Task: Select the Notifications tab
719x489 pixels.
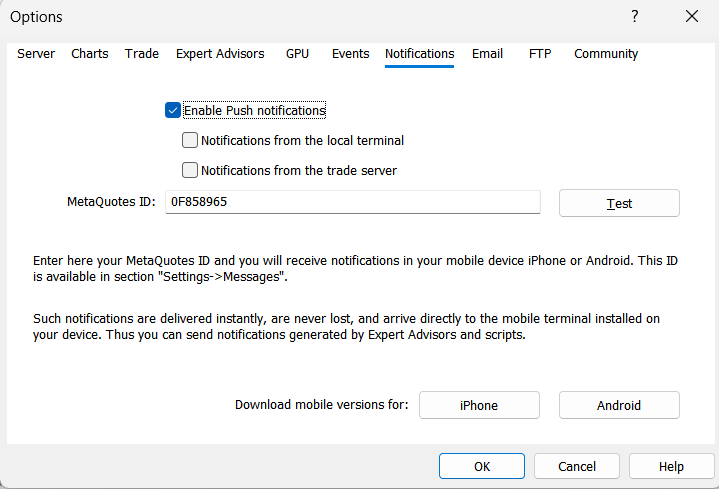Action: click(x=420, y=54)
